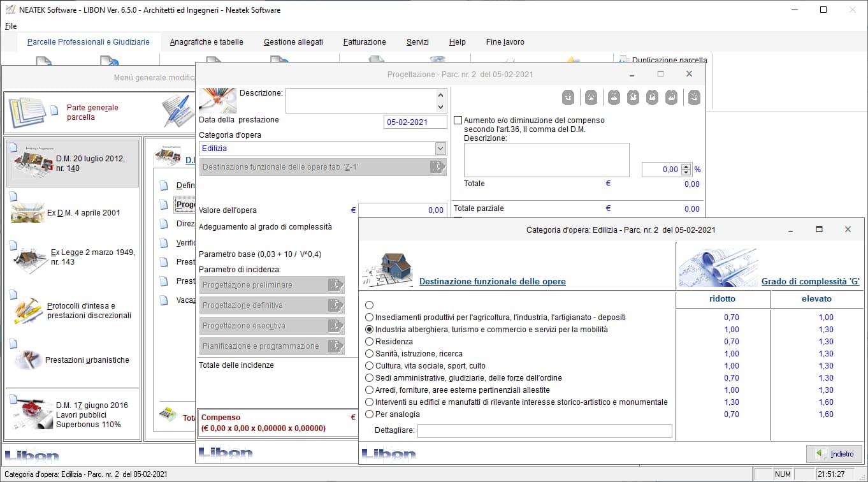The image size is (868, 482).
Task: Click the Duplicazione parcella toolbar icon
Action: pos(624,61)
